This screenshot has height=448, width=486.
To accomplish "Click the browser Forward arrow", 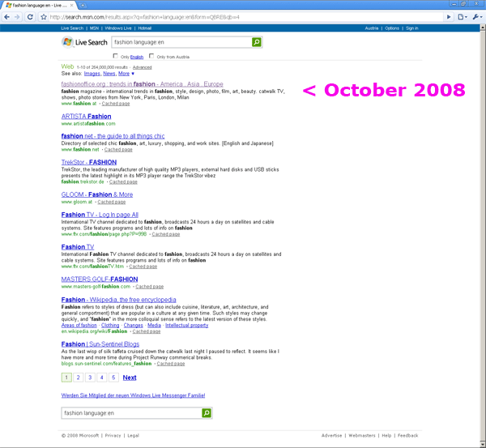I will click(x=17, y=17).
